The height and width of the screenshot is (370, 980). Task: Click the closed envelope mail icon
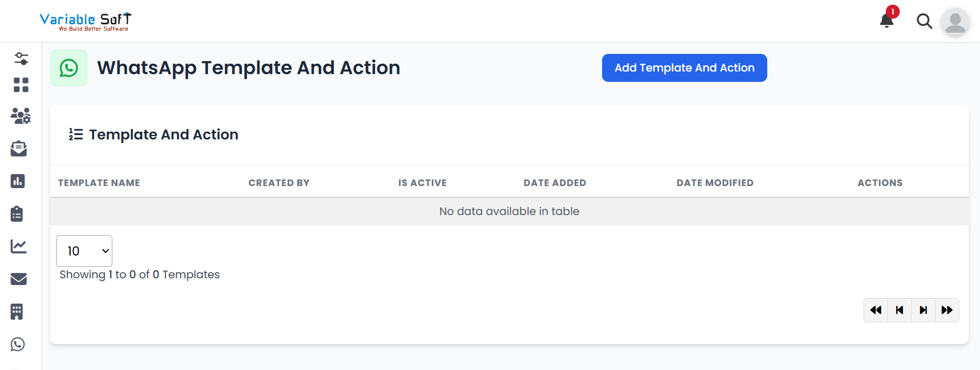click(x=19, y=279)
